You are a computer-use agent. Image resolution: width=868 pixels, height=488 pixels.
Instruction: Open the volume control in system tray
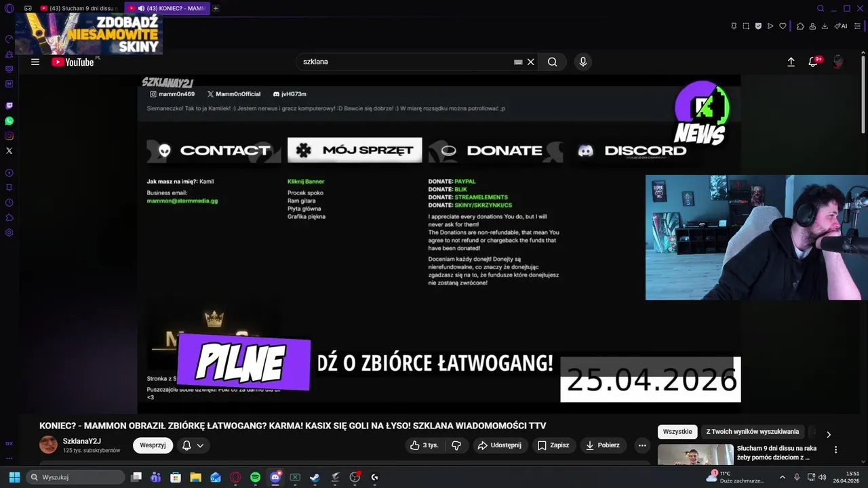[x=823, y=477]
